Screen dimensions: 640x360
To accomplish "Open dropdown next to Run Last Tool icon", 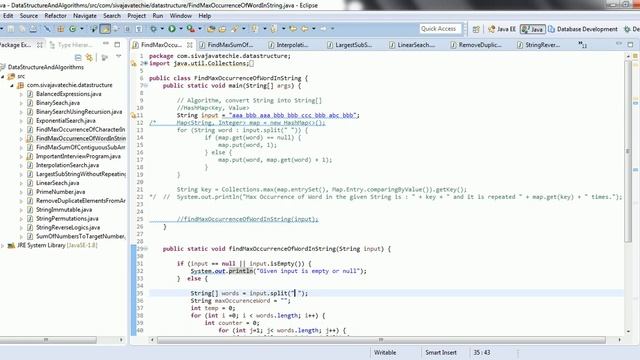I will pyautogui.click(x=200, y=29).
